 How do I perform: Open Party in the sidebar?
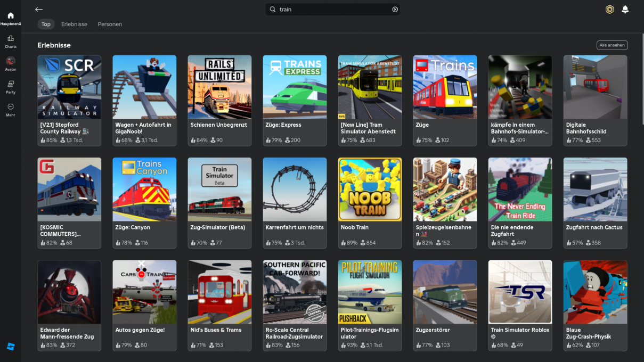click(x=11, y=84)
